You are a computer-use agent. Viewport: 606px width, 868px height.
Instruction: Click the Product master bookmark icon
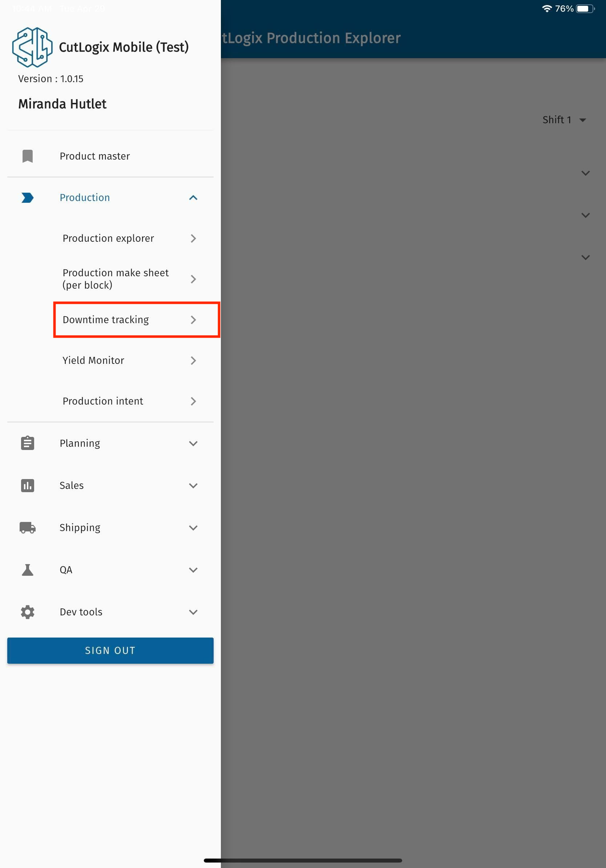point(28,156)
